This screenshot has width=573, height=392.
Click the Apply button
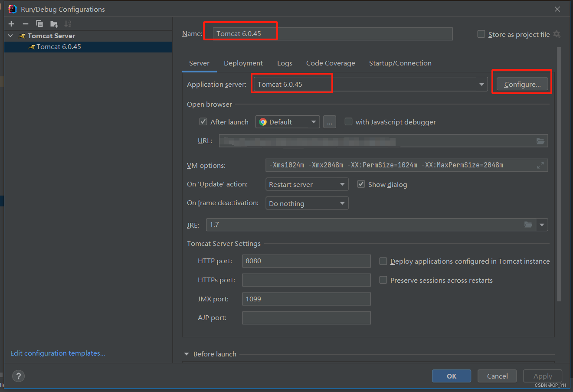(x=543, y=376)
